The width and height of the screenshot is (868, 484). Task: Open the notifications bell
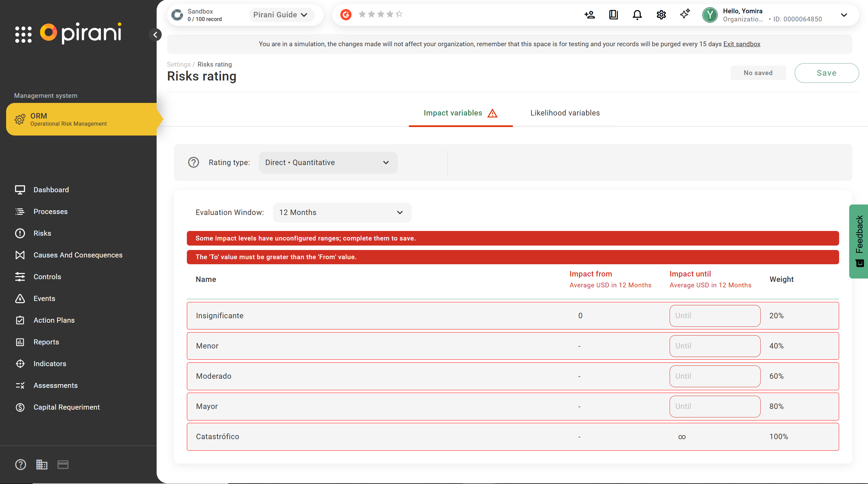pos(637,15)
